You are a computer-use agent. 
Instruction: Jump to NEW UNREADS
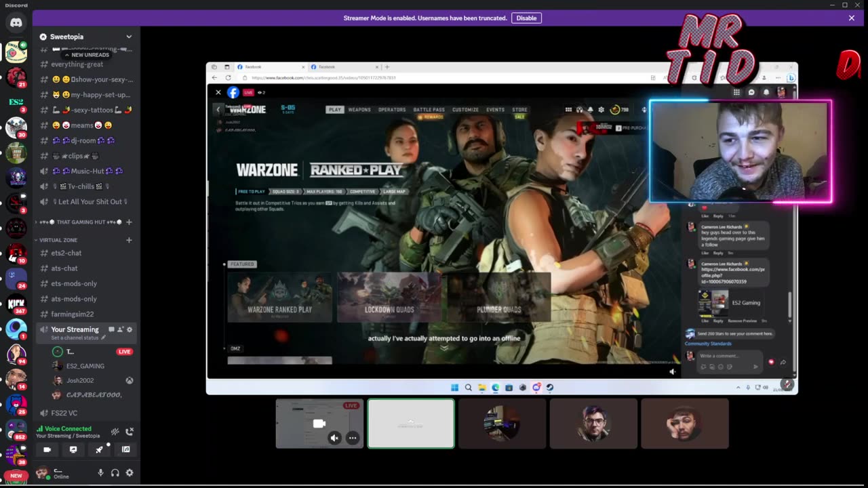(x=86, y=55)
